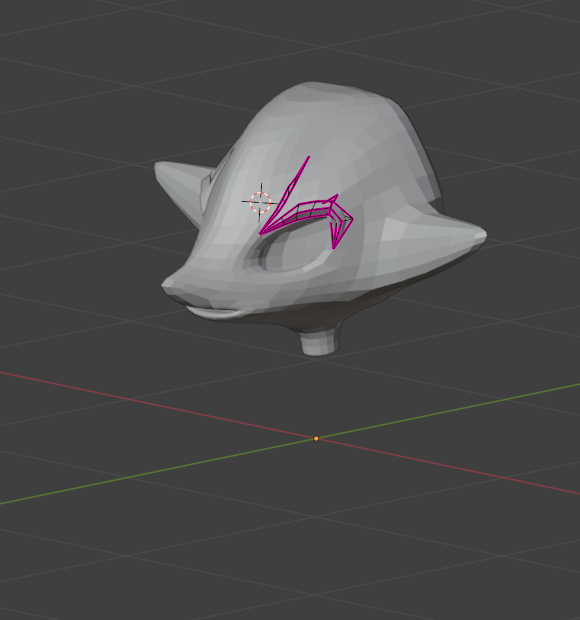
Task: Click the orange origin dot at the axes' intersection
Action: pyautogui.click(x=316, y=439)
